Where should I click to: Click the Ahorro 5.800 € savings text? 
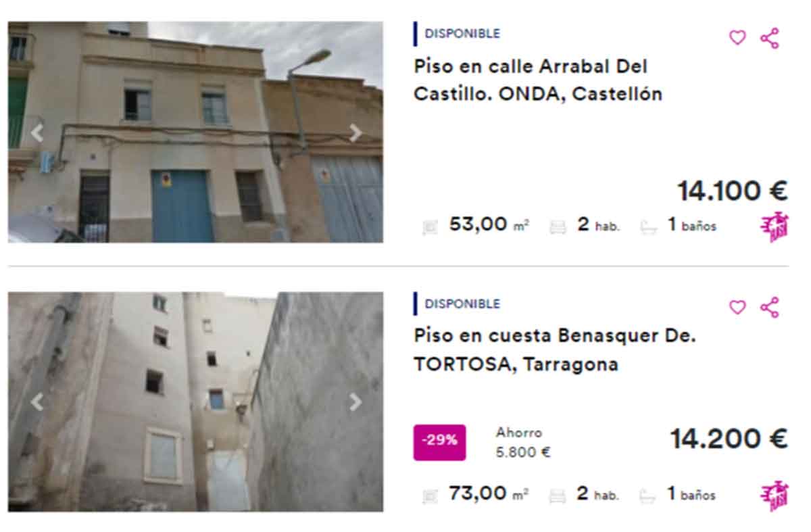click(x=523, y=443)
